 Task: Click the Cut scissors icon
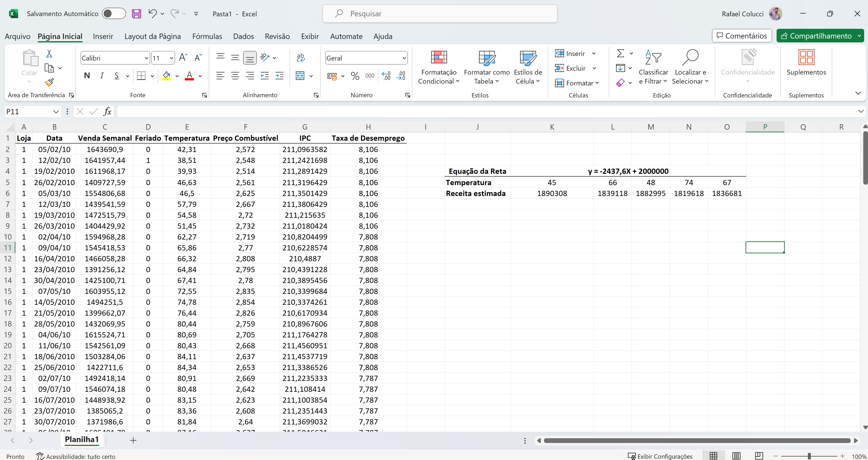click(x=49, y=54)
